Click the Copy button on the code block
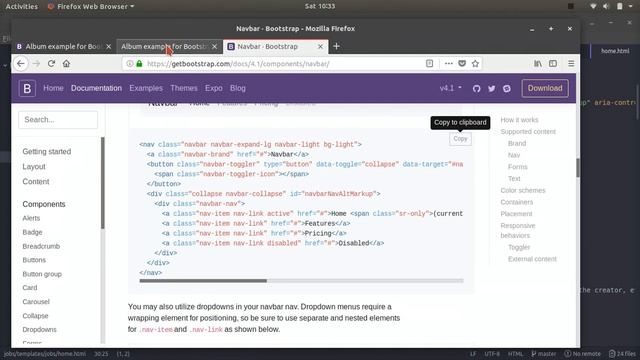The width and height of the screenshot is (640, 360). click(x=460, y=139)
